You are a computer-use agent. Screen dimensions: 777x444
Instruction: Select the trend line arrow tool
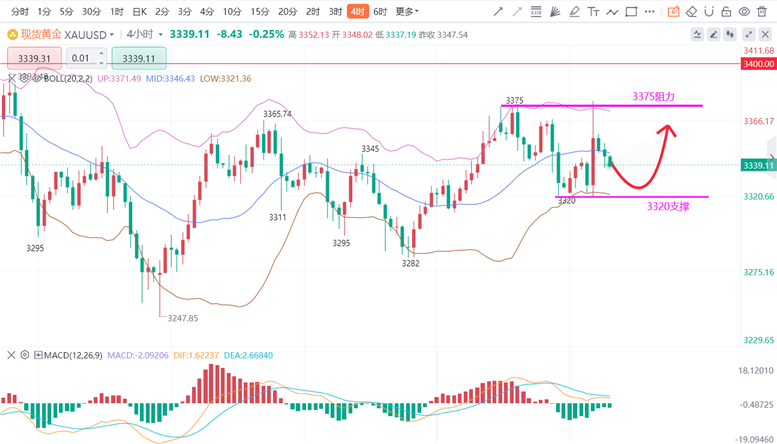(x=498, y=12)
